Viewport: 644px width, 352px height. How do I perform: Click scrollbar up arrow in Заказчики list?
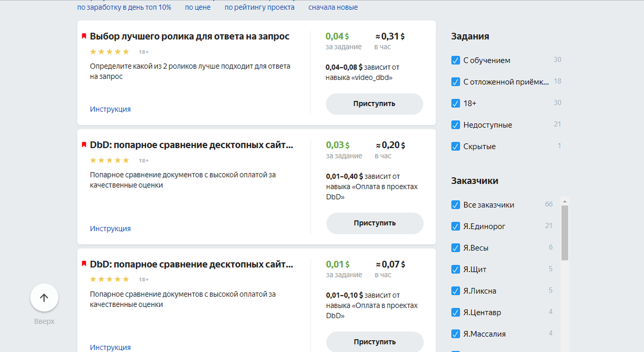[x=565, y=202]
